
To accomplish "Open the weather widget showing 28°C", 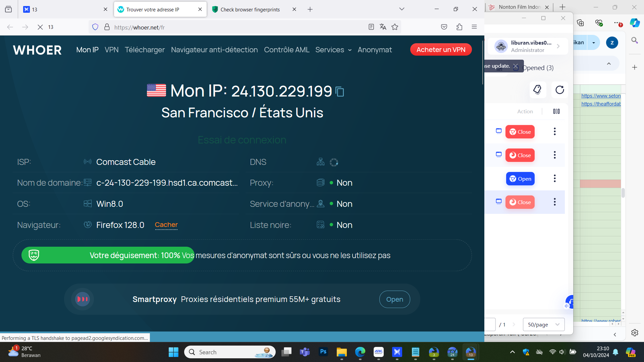I will point(24,352).
